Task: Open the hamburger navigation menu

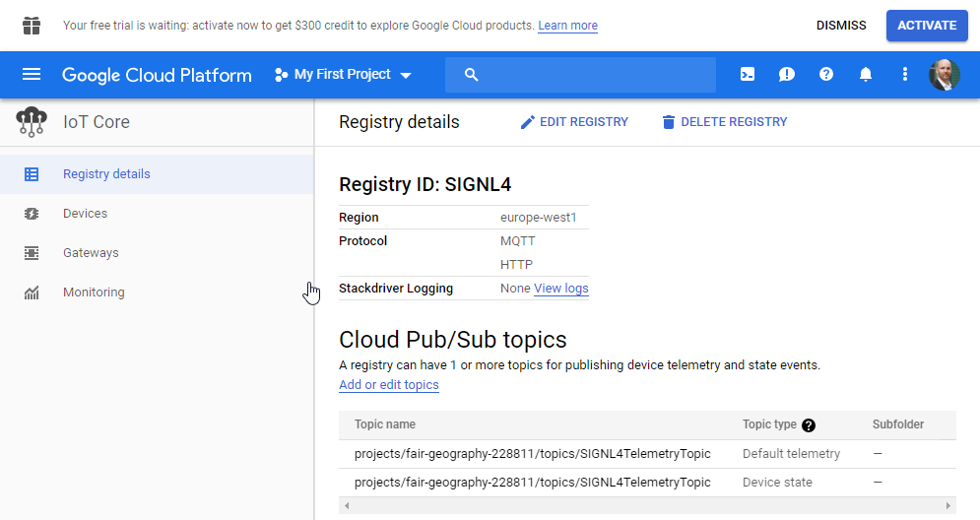Action: [32, 75]
